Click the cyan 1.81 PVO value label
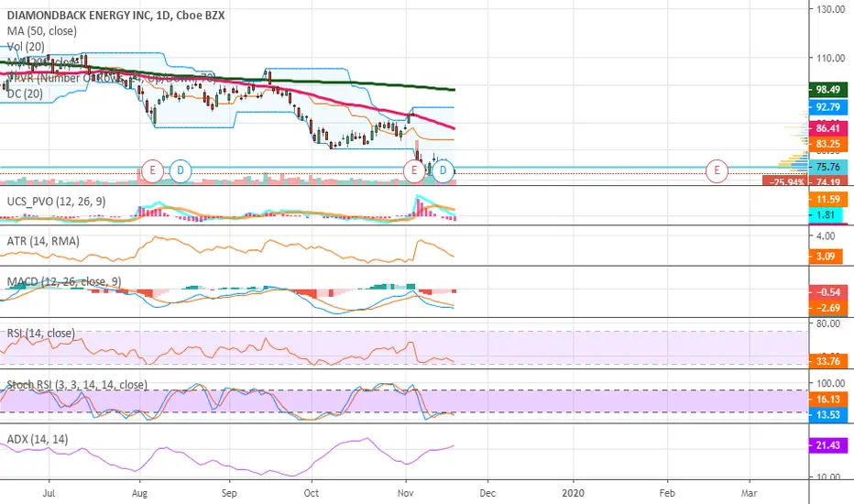The height and width of the screenshot is (504, 854). 826,214
